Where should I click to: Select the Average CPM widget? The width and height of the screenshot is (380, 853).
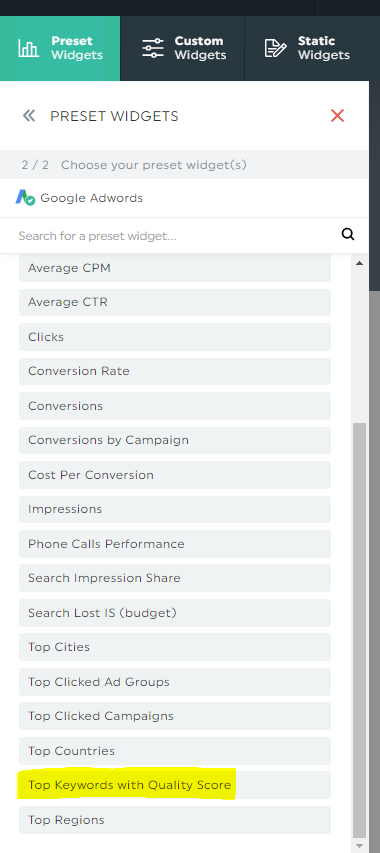point(175,268)
